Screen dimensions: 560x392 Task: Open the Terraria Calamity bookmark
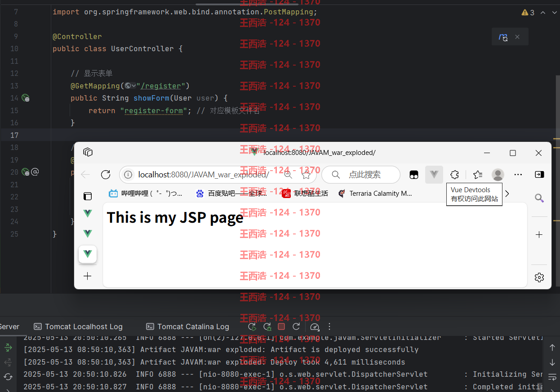[375, 194]
